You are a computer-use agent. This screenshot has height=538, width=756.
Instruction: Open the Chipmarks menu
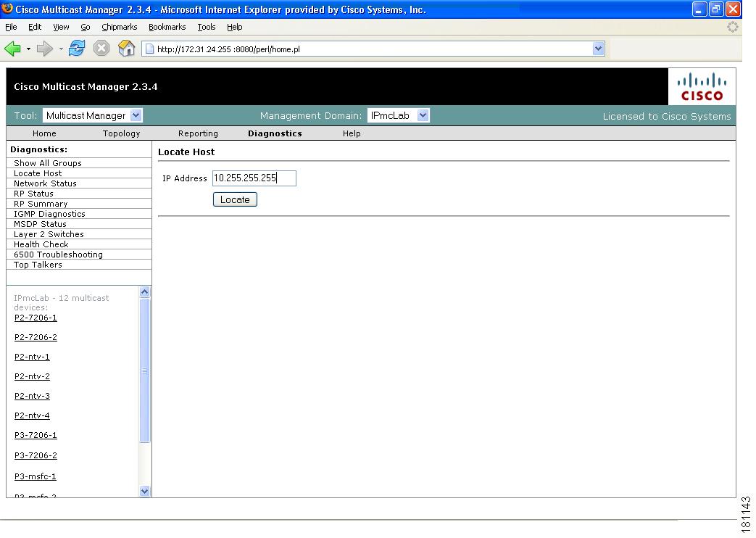point(119,27)
